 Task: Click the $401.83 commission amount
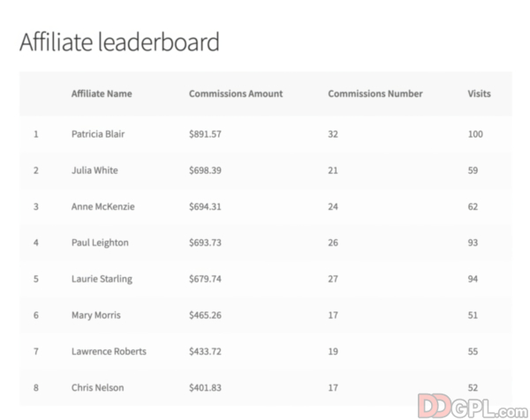208,387
